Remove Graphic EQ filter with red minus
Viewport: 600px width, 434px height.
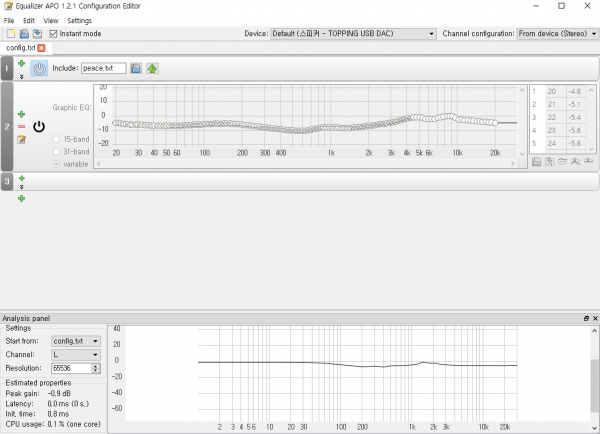point(21,127)
